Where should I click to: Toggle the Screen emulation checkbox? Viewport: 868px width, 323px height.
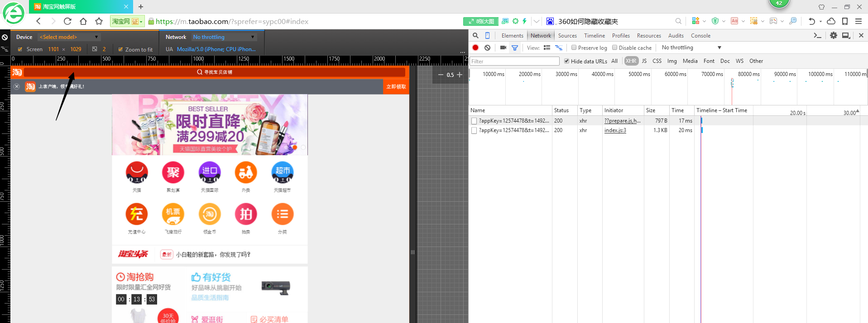[x=20, y=49]
